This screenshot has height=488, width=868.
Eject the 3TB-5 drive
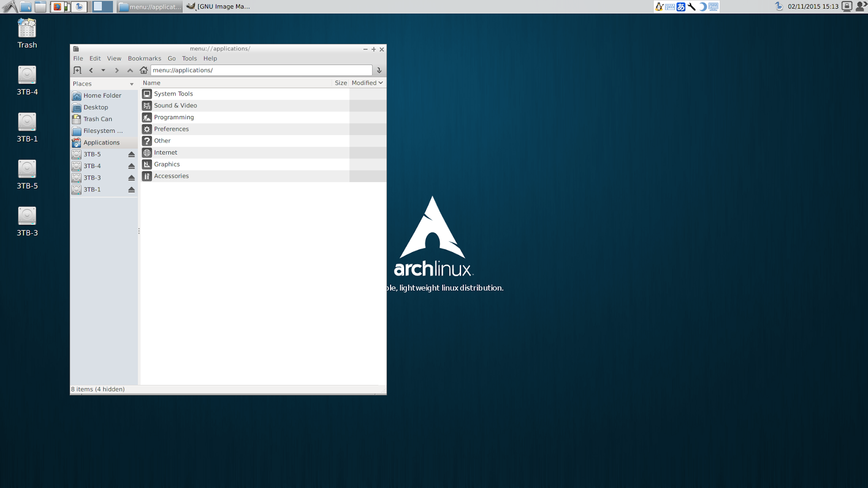[x=131, y=155]
